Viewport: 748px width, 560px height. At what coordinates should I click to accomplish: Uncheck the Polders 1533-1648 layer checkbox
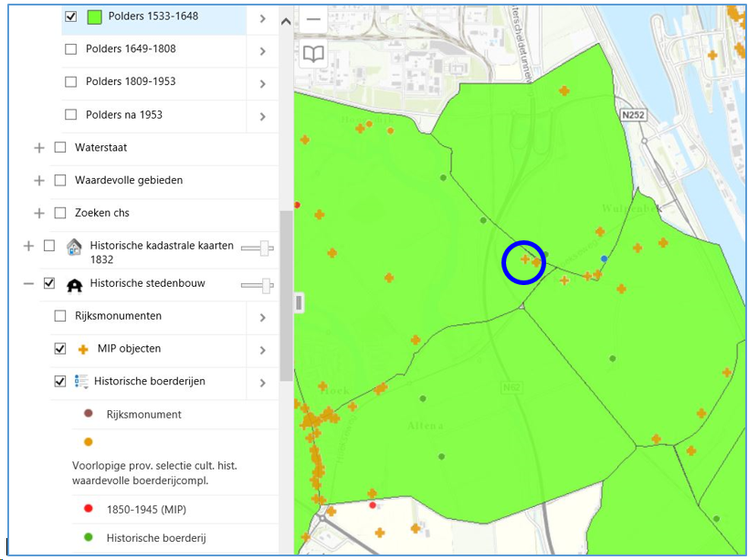[70, 16]
